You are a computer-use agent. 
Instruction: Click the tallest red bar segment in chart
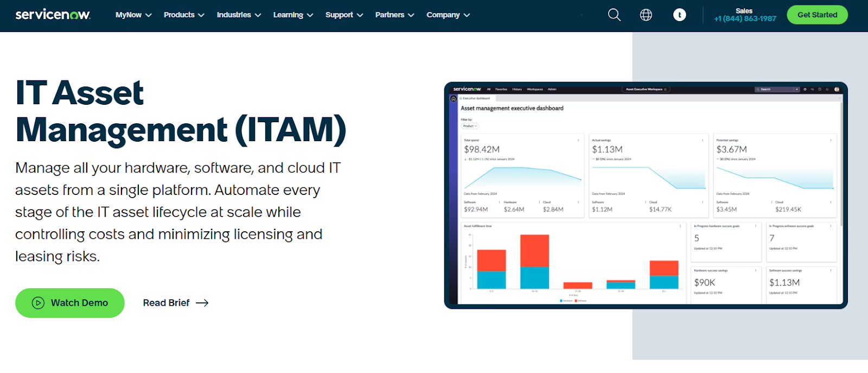pyautogui.click(x=534, y=250)
